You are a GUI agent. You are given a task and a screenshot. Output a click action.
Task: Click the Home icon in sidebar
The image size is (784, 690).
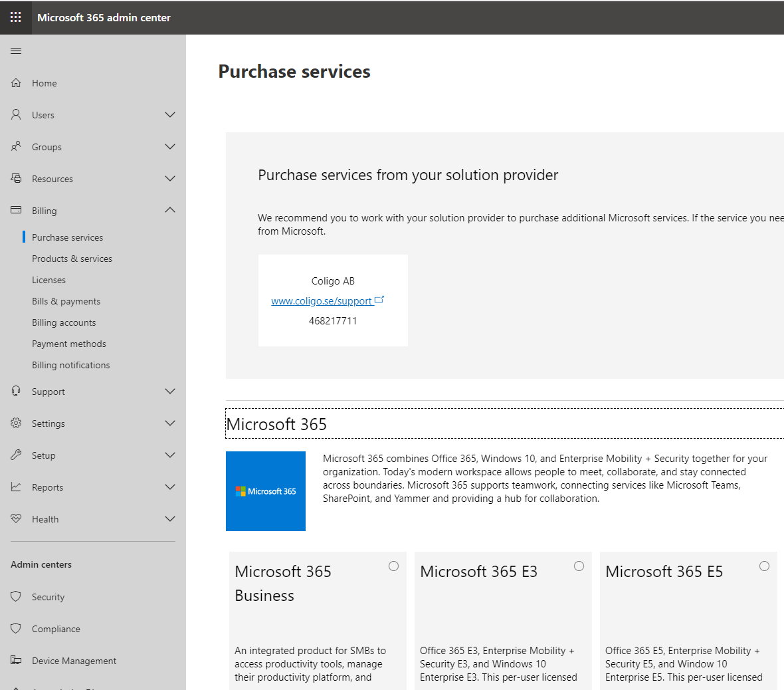(x=15, y=82)
